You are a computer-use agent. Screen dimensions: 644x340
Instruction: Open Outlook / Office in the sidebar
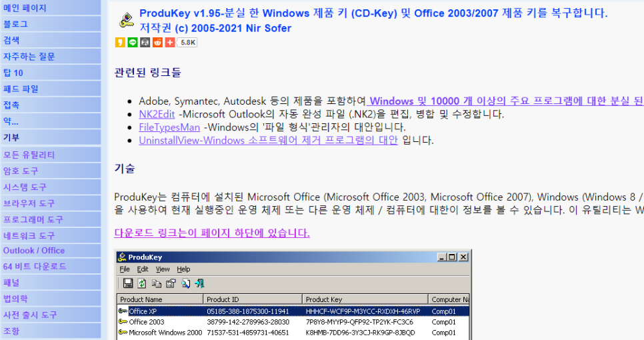pyautogui.click(x=50, y=251)
